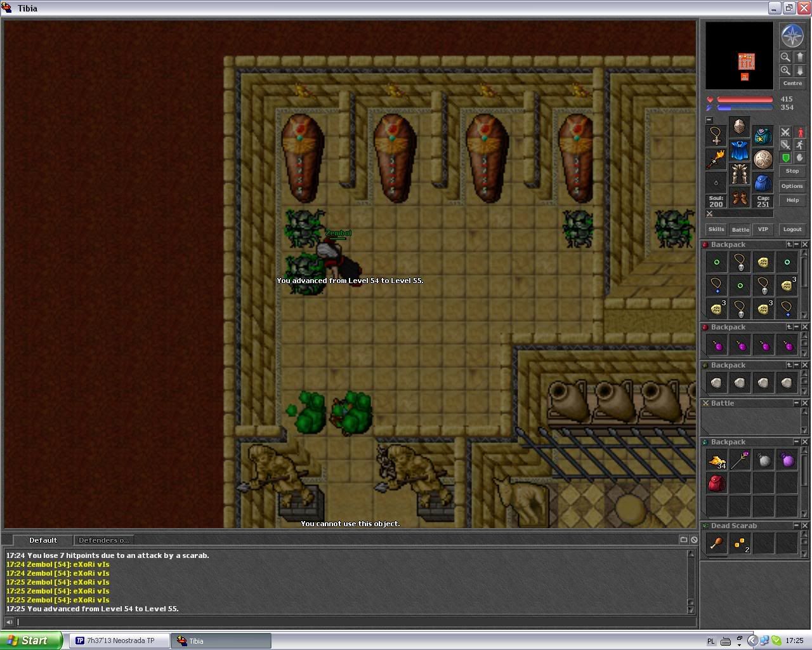Enable stand while fighting red figure
This screenshot has width=812, height=650.
[800, 132]
